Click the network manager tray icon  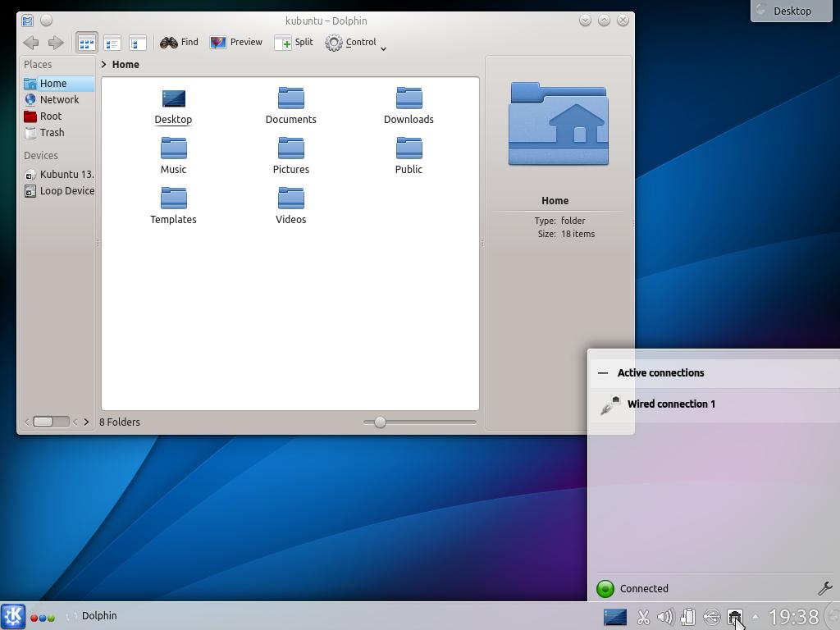pos(734,616)
